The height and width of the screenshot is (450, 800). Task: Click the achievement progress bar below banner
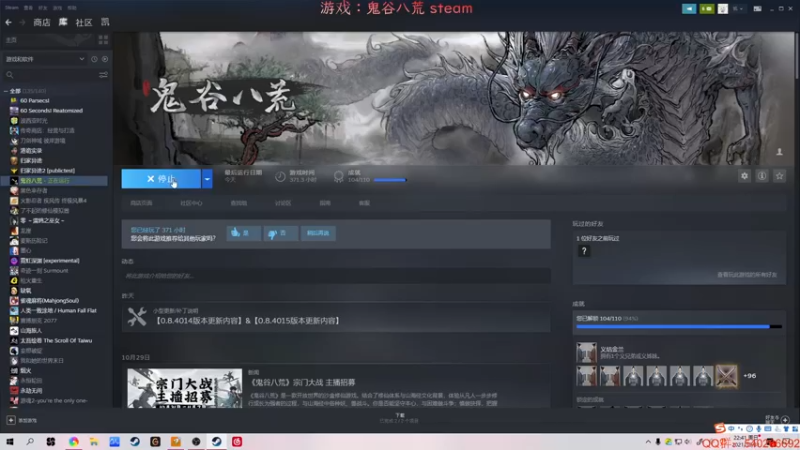click(x=390, y=180)
